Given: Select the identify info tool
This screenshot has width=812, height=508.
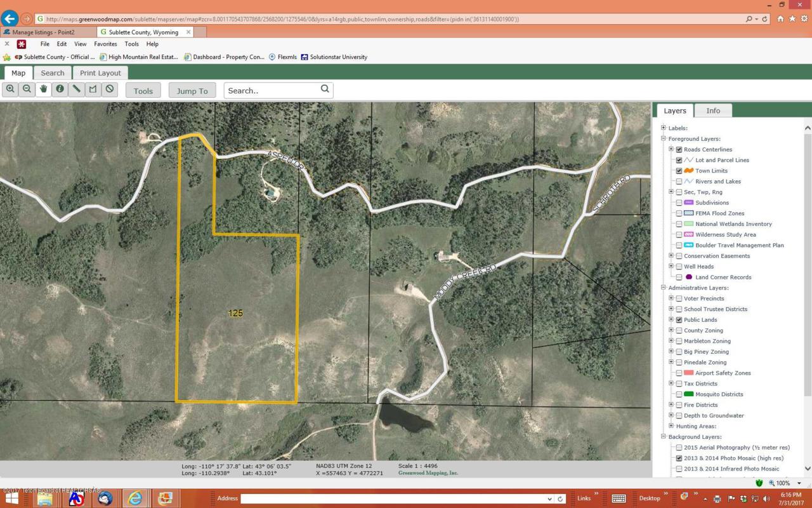Looking at the screenshot, I should 60,90.
